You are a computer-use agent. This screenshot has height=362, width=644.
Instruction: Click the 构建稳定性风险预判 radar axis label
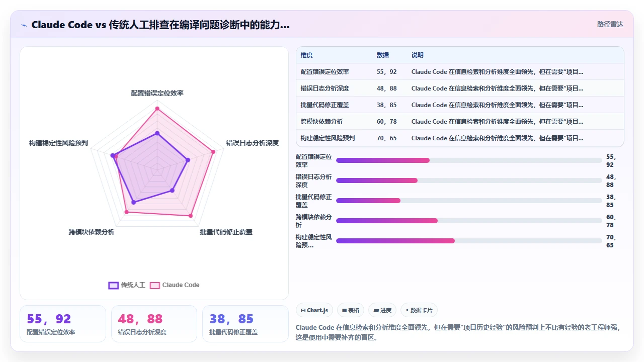(58, 143)
